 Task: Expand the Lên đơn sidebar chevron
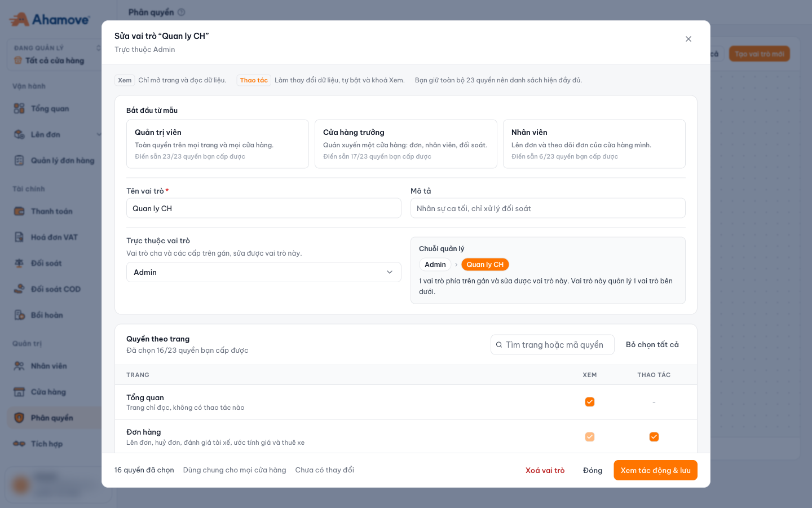pos(99,134)
